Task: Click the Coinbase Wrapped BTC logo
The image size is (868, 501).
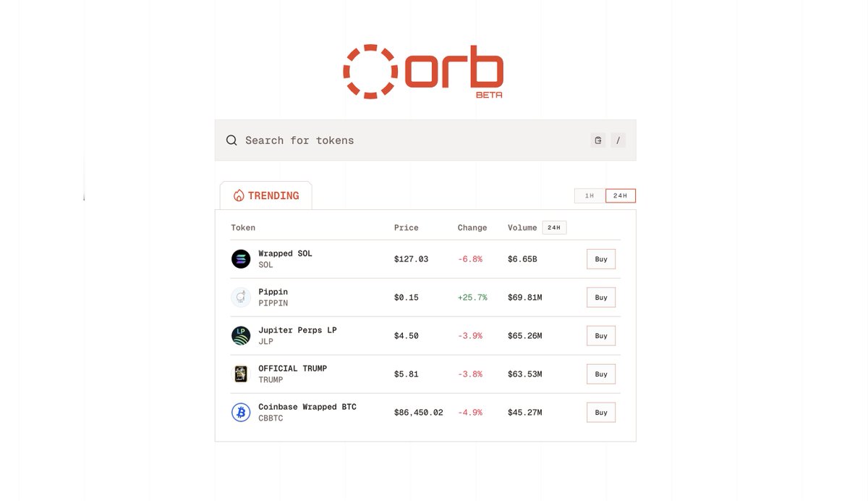Action: pyautogui.click(x=241, y=412)
